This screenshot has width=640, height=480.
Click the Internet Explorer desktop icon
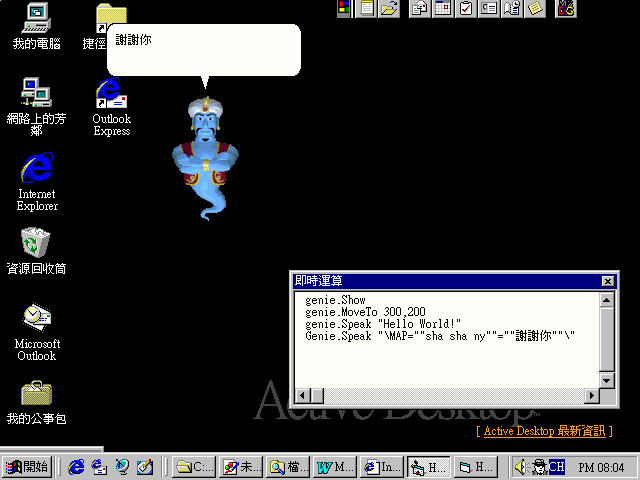[36, 182]
